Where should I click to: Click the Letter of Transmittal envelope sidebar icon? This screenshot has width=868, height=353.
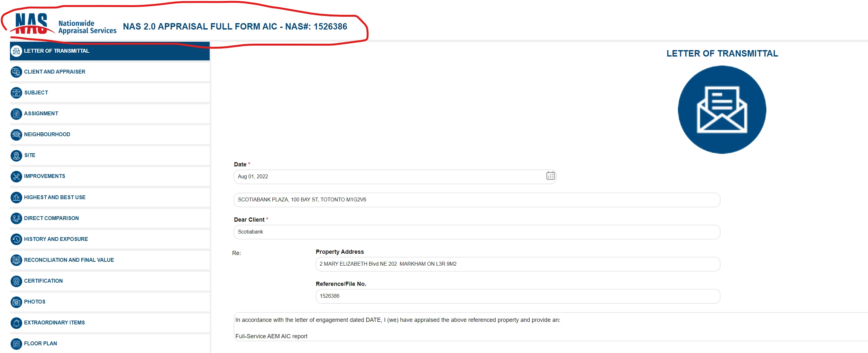(x=16, y=51)
